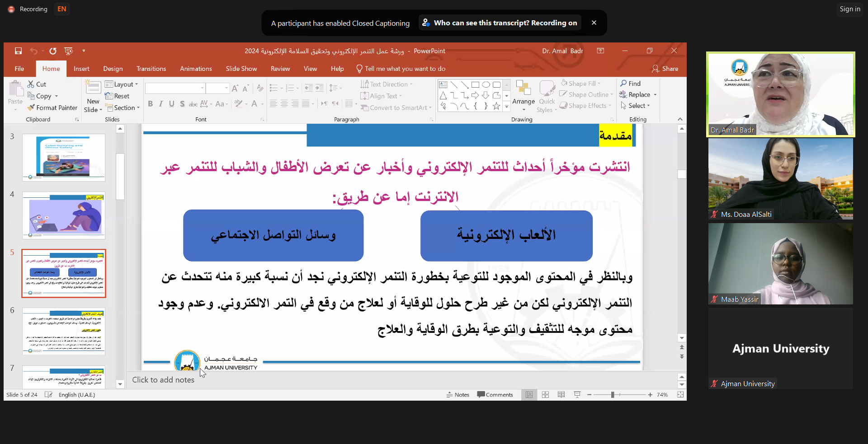Click the Find icon in Editing group
868x444 pixels.
coord(630,84)
